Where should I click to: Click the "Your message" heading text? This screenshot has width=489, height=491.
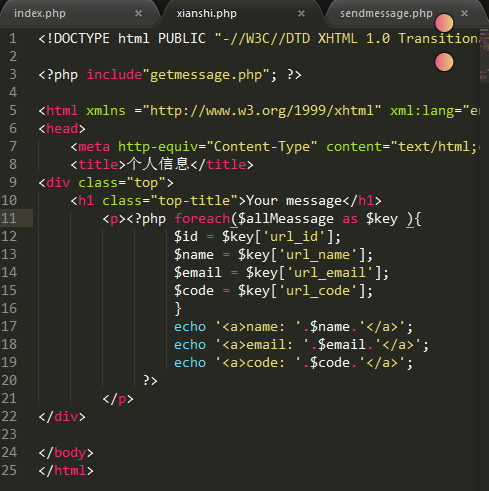(294, 201)
